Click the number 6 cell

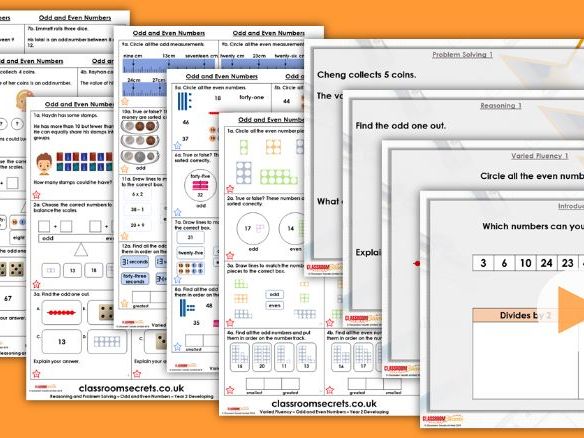(504, 263)
